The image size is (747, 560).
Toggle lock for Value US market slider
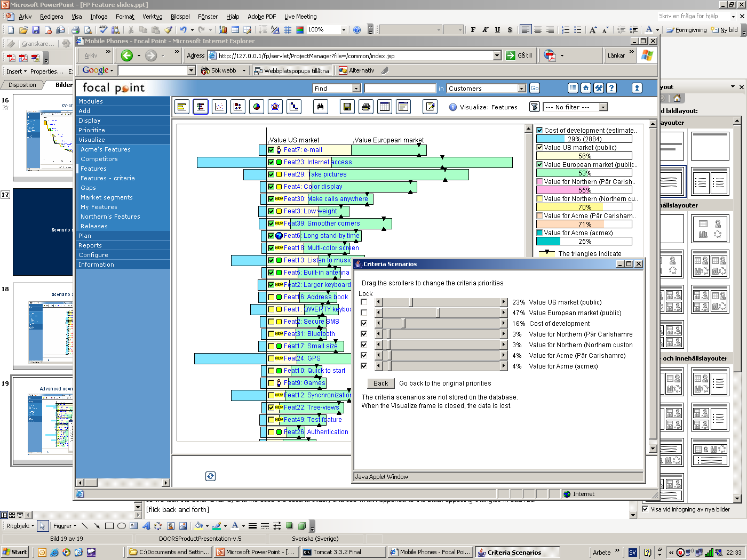364,302
